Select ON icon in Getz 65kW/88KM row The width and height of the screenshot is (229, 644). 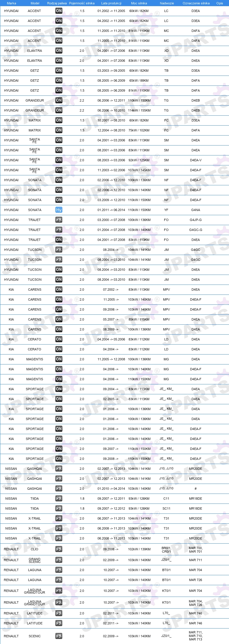[x=59, y=80]
